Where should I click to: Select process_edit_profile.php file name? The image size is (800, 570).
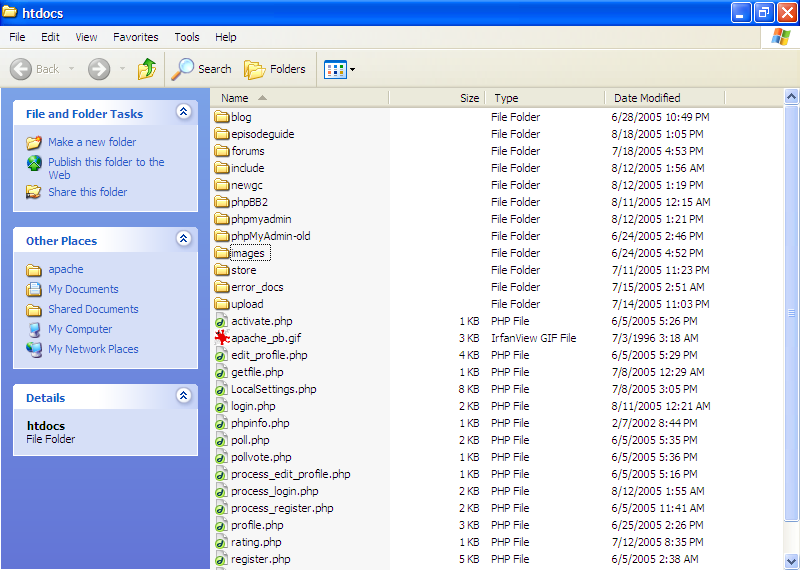(291, 474)
